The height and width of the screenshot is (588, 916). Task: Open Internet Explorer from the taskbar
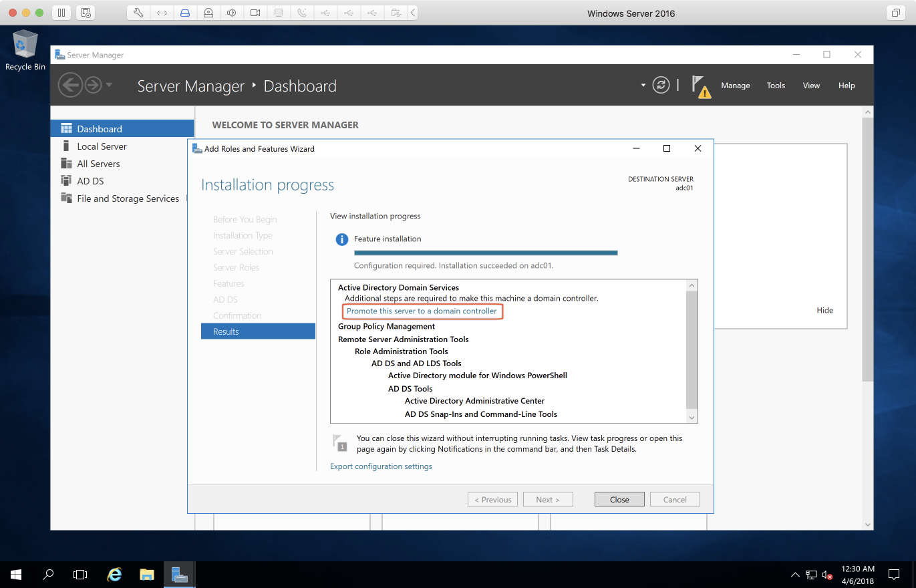(115, 575)
